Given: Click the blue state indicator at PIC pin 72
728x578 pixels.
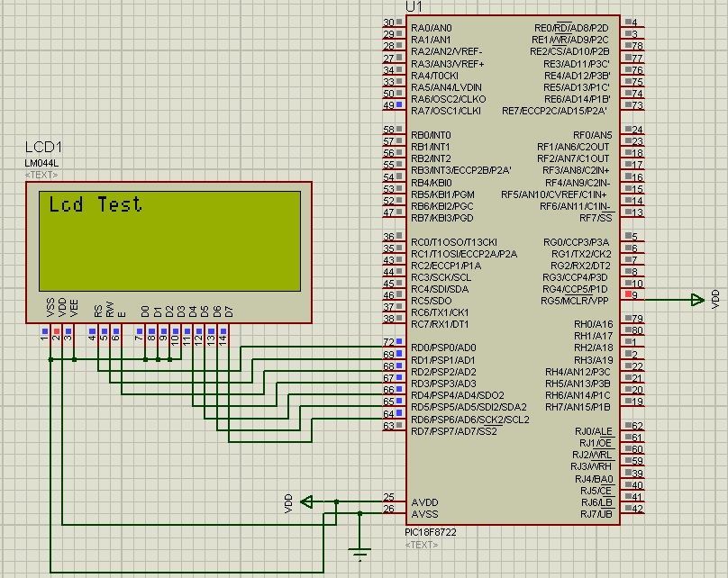Looking at the screenshot, I should 399,341.
